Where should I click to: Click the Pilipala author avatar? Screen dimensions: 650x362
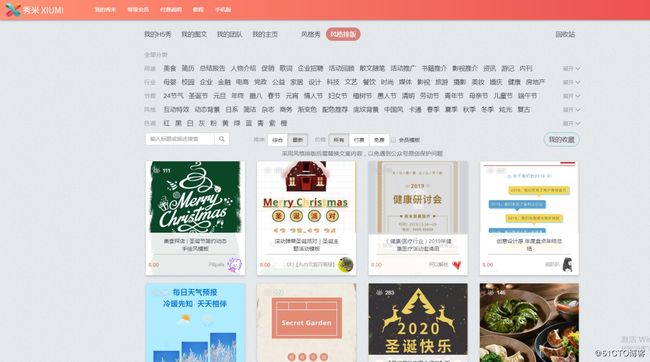(234, 265)
